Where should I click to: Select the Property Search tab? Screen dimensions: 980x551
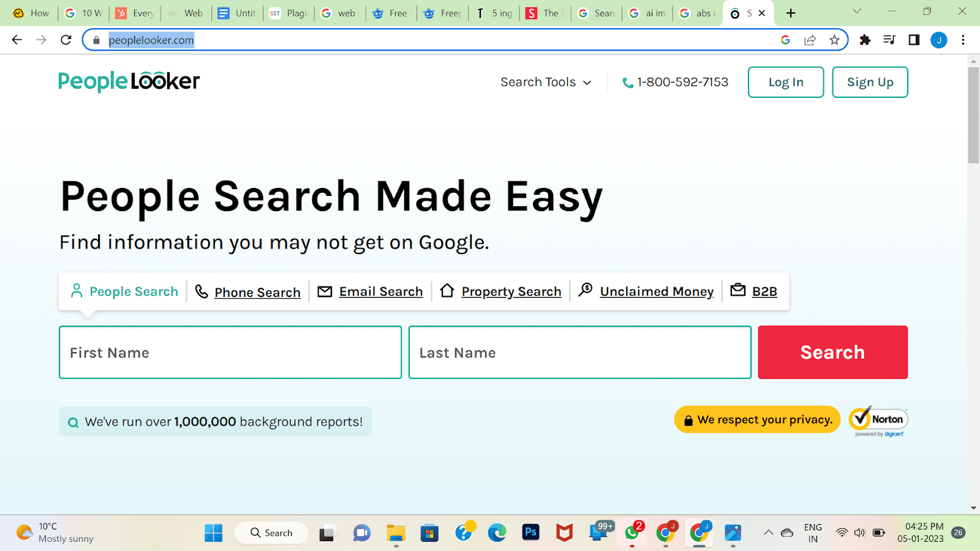[x=511, y=292]
